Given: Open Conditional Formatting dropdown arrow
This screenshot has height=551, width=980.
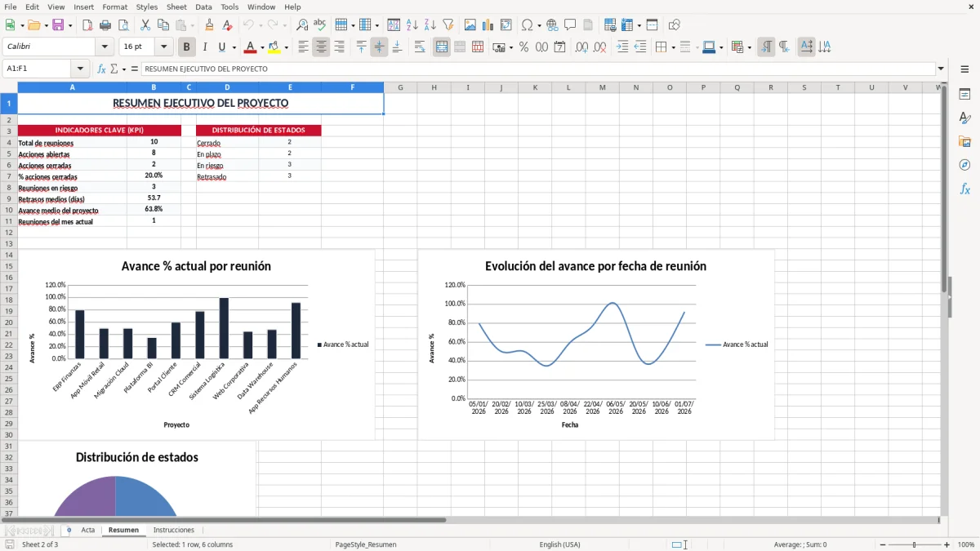Looking at the screenshot, I should coord(749,47).
